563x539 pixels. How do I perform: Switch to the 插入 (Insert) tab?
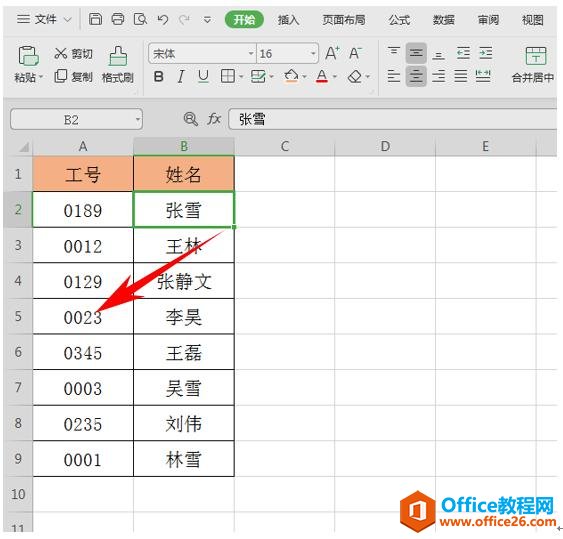[288, 20]
